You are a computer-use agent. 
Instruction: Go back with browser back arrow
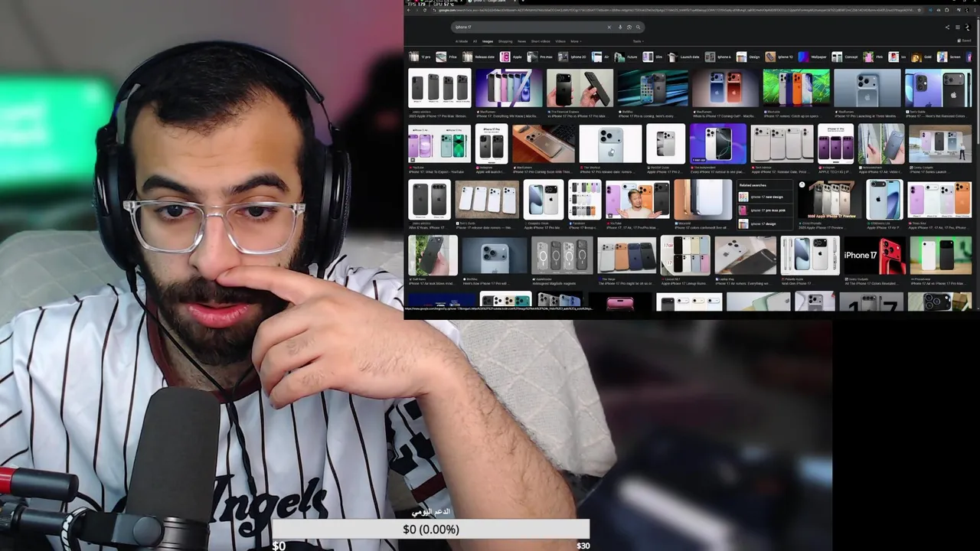408,10
